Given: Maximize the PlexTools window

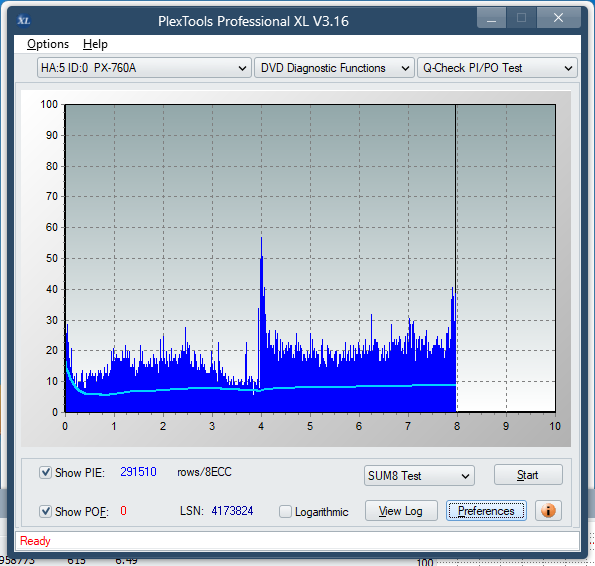Looking at the screenshot, I should pos(521,18).
